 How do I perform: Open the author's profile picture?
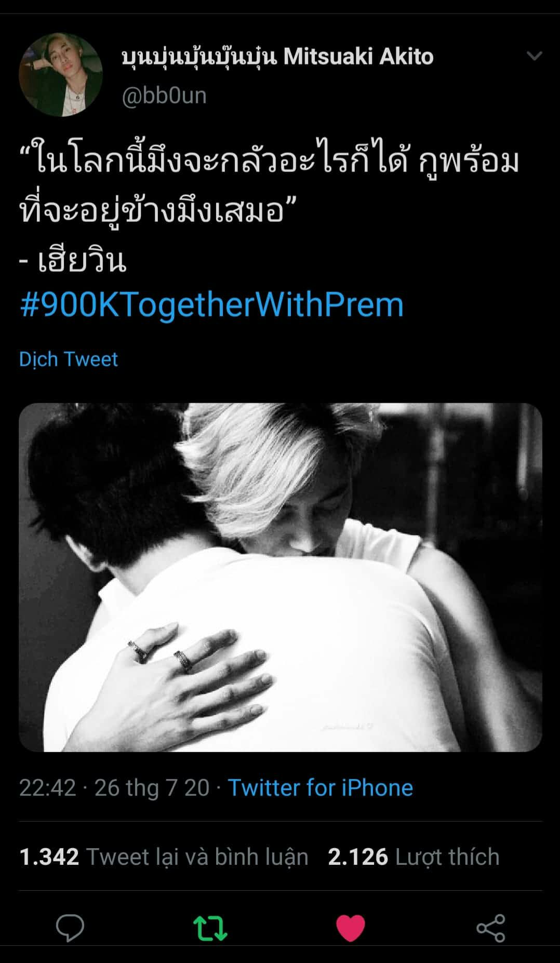pyautogui.click(x=60, y=75)
